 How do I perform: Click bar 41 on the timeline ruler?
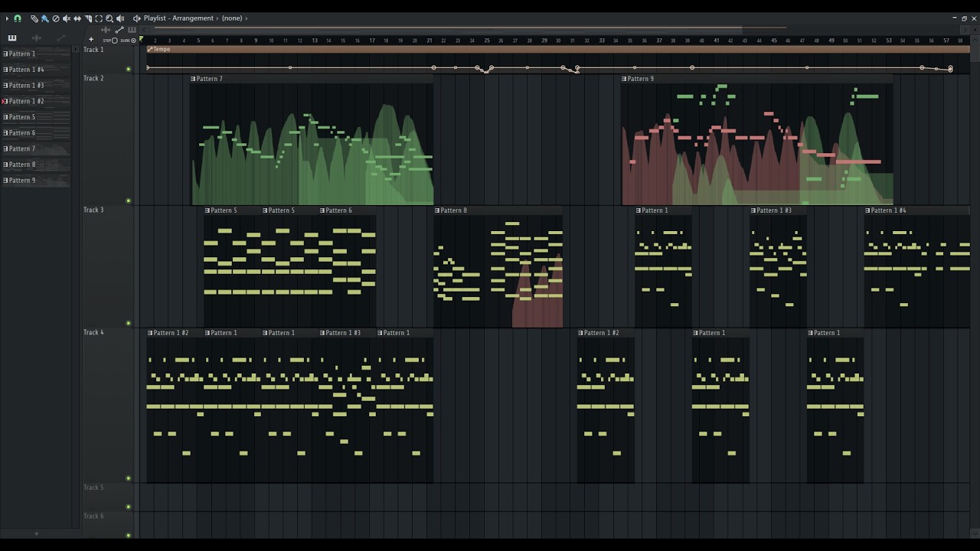(x=717, y=41)
